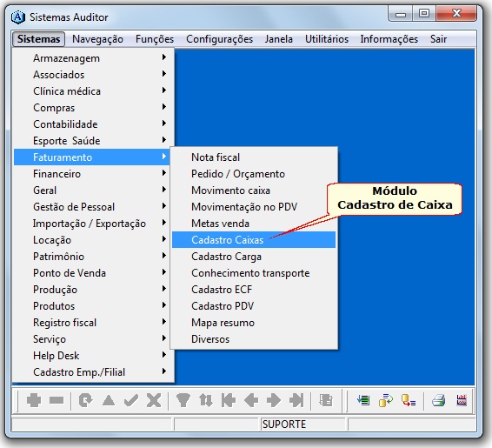Viewport: 492px width, 448px height.
Task: Click the Sair menu item
Action: click(x=438, y=39)
